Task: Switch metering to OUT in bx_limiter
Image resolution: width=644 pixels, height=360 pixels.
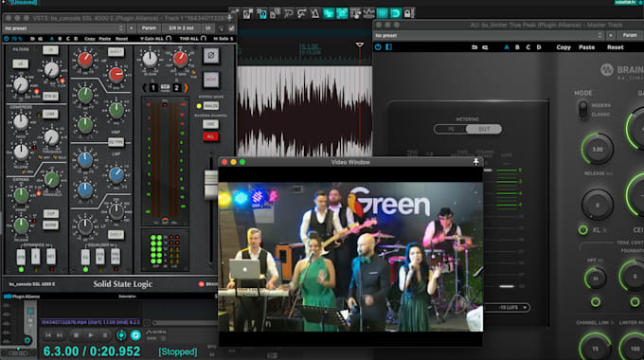Action: [484, 129]
